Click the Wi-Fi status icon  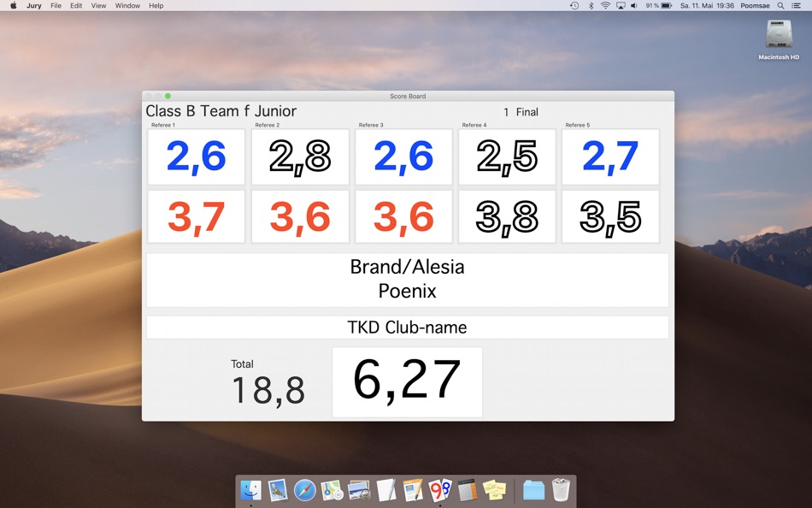point(604,6)
